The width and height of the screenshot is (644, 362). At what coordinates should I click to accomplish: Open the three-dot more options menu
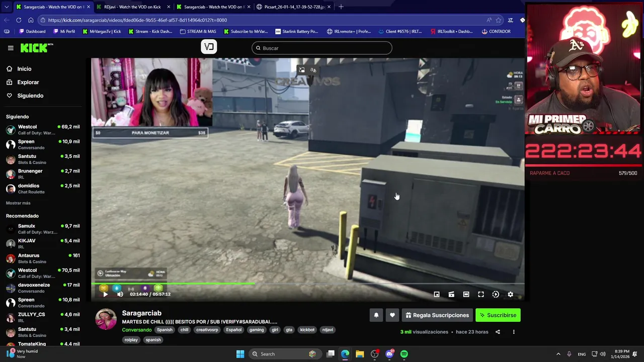514,332
